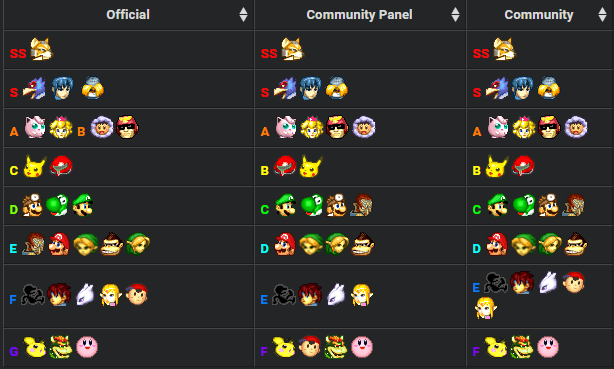Sort by the Official column arrows
This screenshot has width=614, height=369.
pyautogui.click(x=243, y=14)
